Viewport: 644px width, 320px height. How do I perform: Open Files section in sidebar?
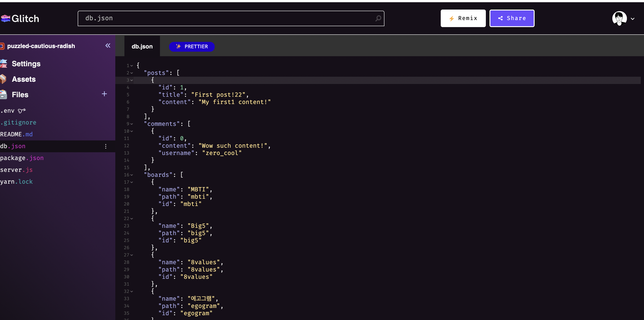pyautogui.click(x=20, y=95)
